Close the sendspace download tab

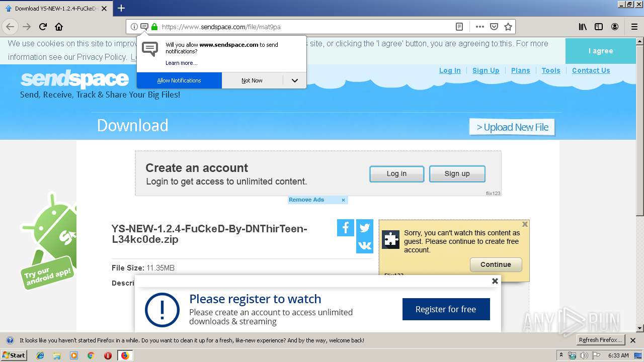104,9
